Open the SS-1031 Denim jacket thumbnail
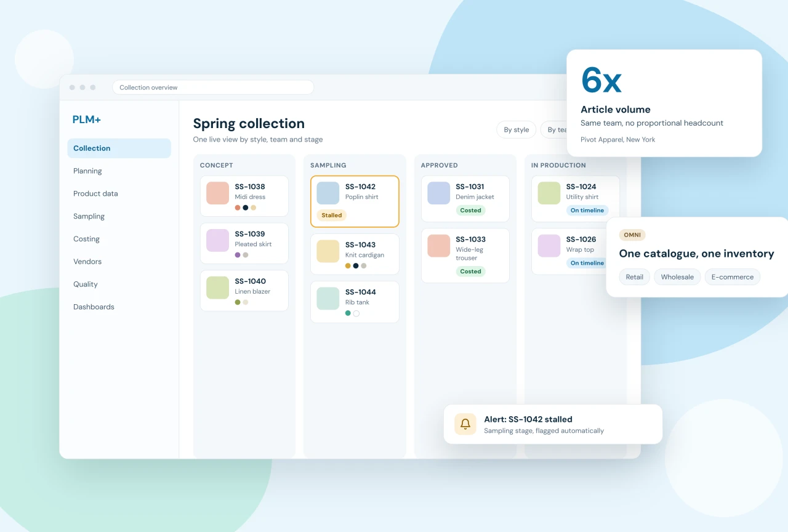The width and height of the screenshot is (788, 532). pyautogui.click(x=439, y=193)
